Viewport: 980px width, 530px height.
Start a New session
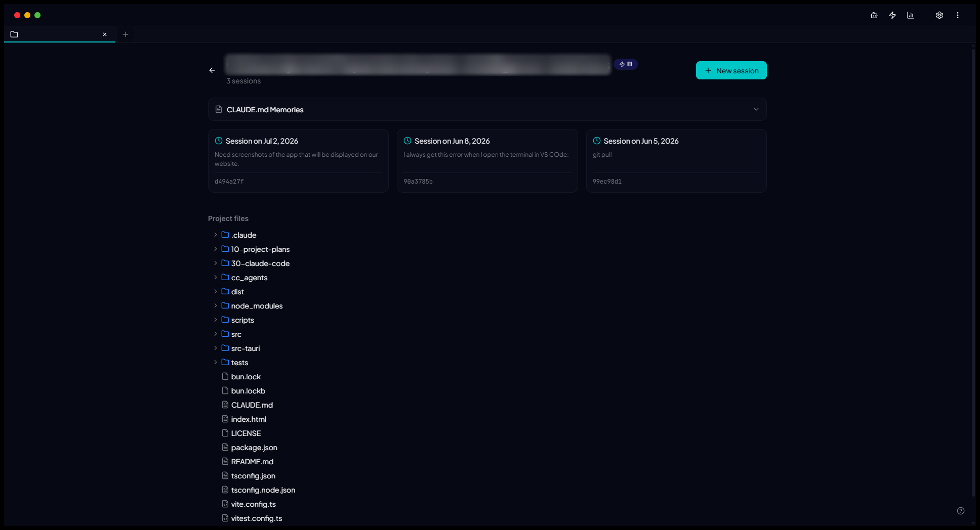[731, 70]
